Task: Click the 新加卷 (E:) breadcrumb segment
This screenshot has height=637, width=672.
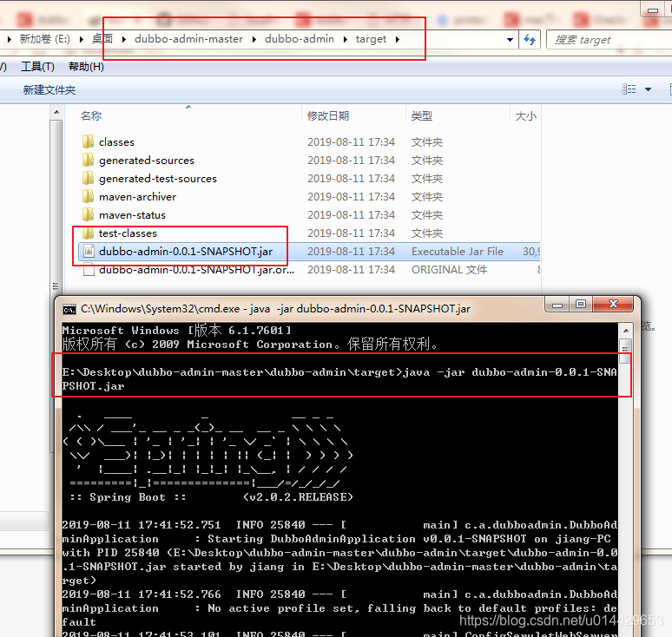Action: point(44,39)
